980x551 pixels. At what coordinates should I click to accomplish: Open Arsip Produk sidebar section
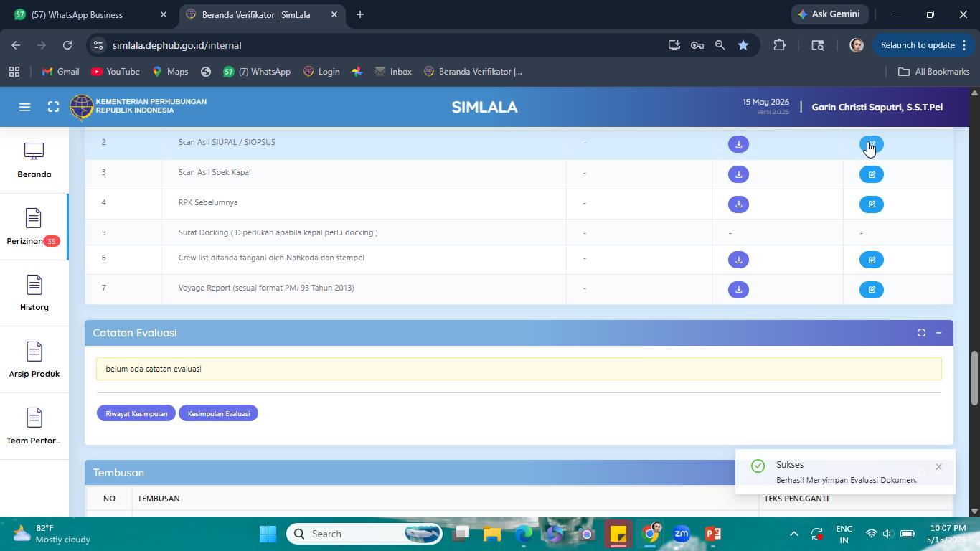point(34,360)
